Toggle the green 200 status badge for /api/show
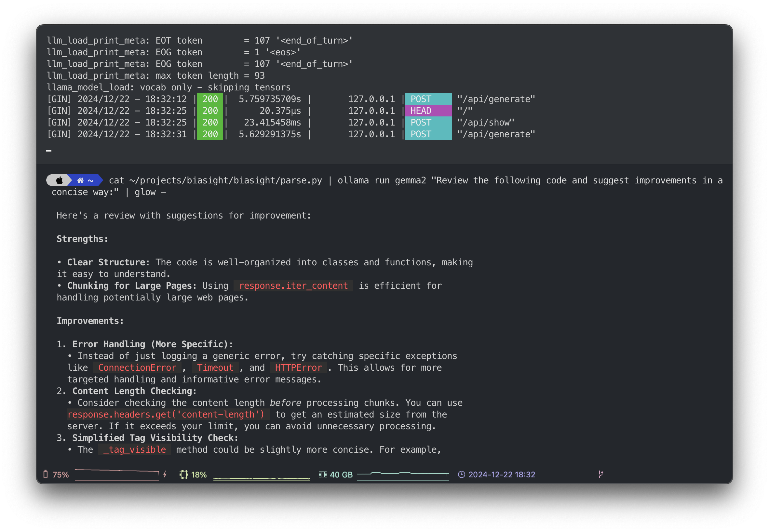769x532 pixels. pos(210,122)
